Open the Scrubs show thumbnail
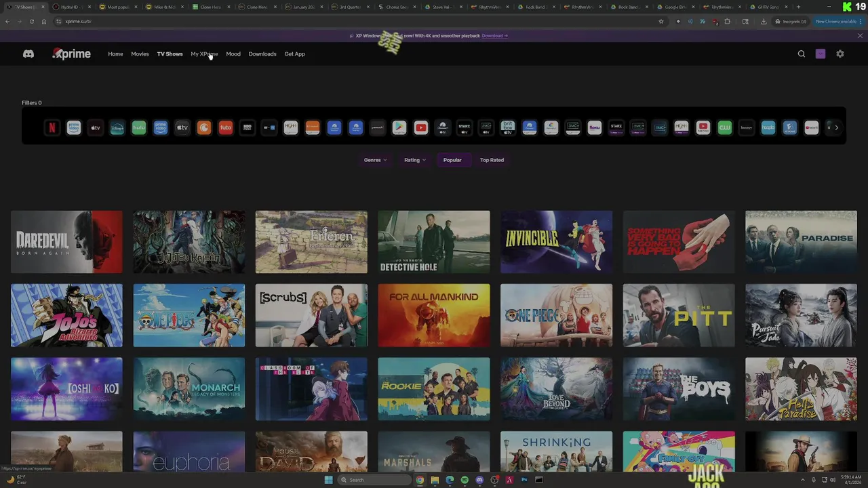868x488 pixels. coord(311,315)
